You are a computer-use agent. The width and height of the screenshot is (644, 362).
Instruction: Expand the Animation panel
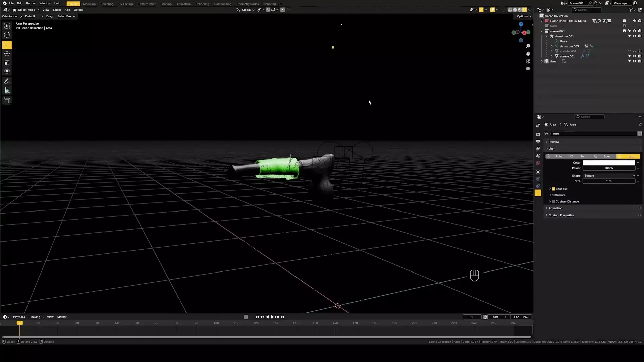coord(555,208)
